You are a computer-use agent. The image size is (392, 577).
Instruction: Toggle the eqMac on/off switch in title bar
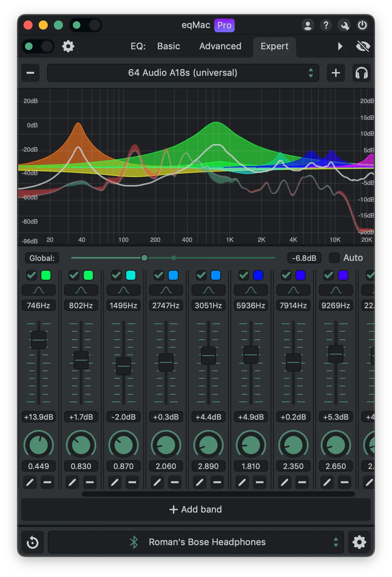tap(85, 25)
